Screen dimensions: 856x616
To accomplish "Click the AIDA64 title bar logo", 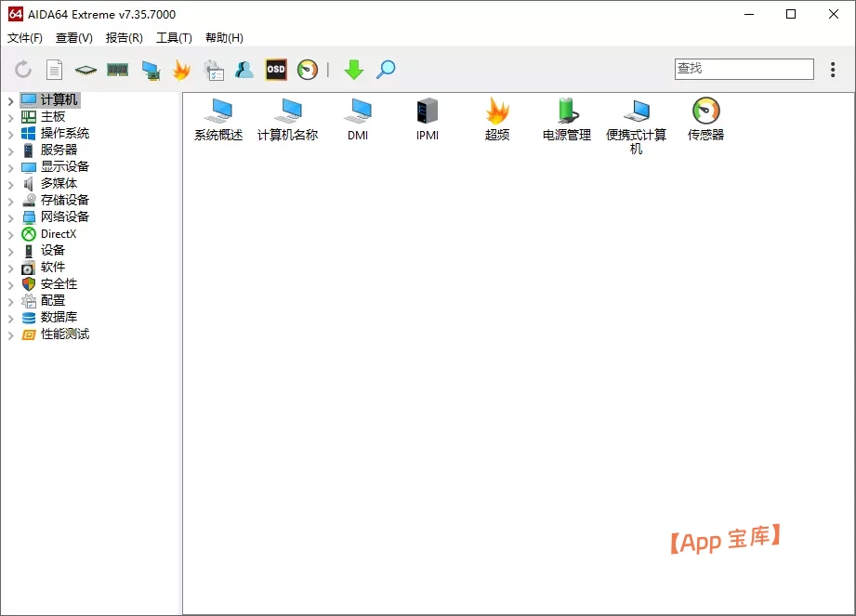I will [15, 14].
